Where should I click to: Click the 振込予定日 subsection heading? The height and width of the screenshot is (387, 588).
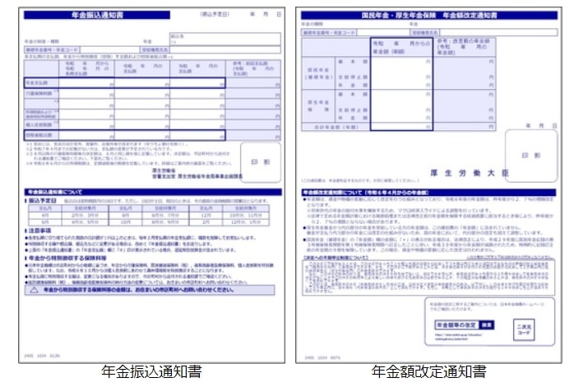tap(42, 201)
